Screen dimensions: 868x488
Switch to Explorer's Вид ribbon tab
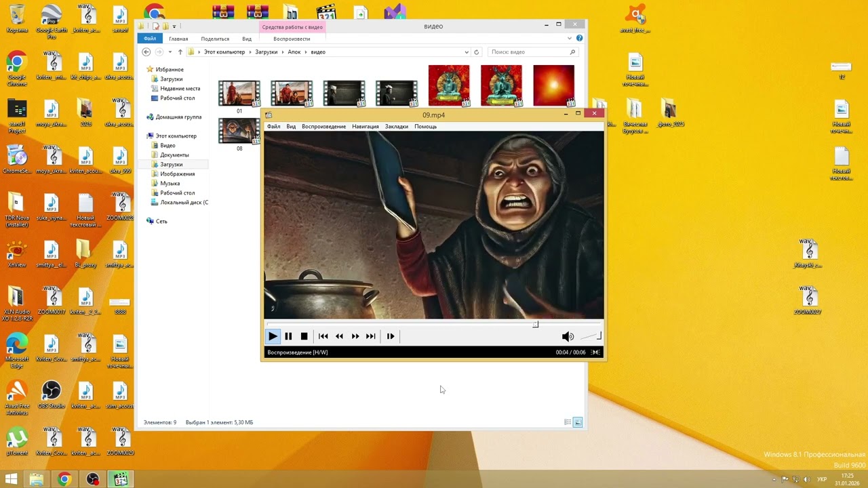point(247,39)
